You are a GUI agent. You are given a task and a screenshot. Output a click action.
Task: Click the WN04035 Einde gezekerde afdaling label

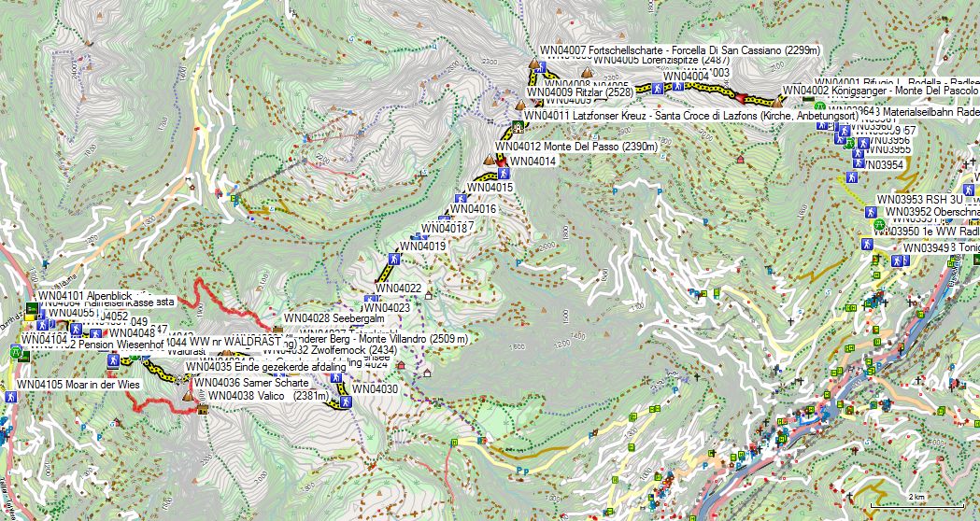[x=266, y=368]
